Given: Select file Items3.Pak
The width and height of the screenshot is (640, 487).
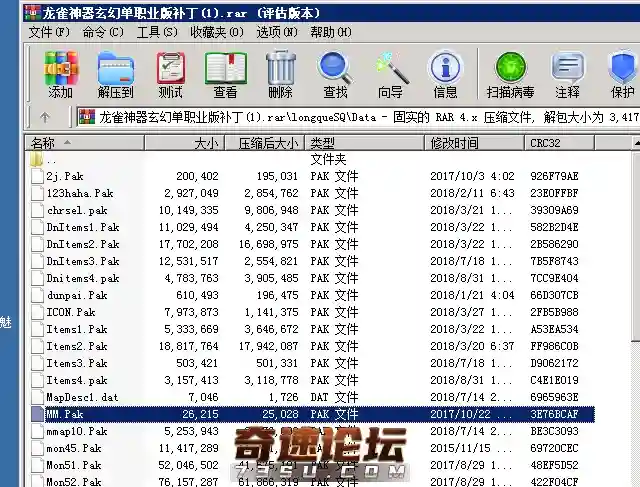Looking at the screenshot, I should (x=77, y=363).
